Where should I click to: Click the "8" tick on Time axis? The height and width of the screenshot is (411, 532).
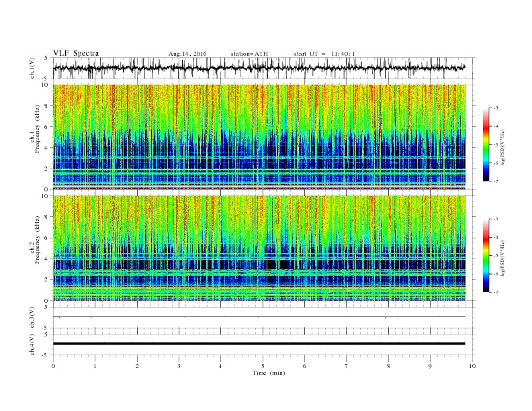[x=388, y=366]
